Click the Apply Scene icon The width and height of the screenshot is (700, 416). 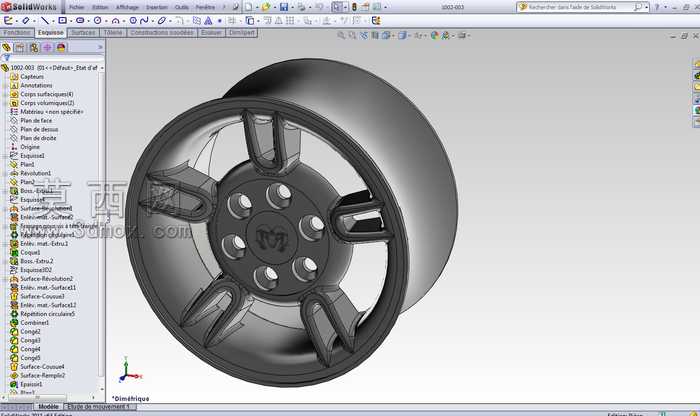[445, 35]
